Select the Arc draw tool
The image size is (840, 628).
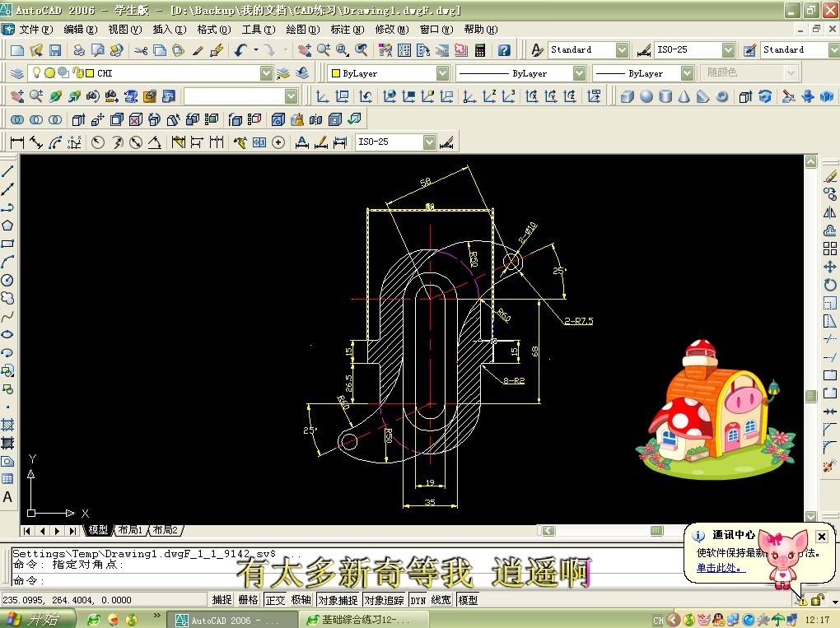click(7, 262)
